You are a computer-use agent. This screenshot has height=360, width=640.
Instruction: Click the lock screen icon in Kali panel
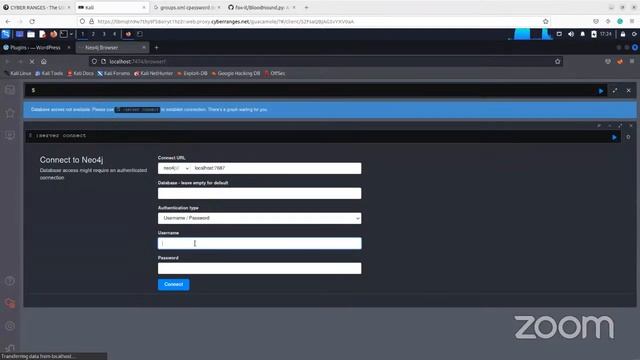pos(623,34)
